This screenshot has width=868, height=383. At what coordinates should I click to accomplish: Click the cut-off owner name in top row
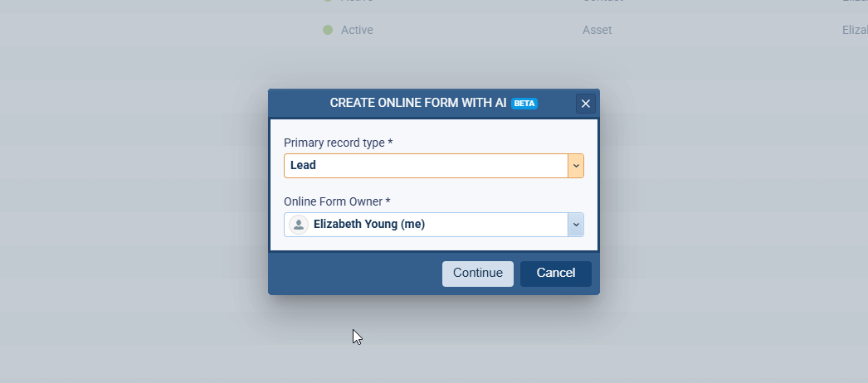point(855,2)
